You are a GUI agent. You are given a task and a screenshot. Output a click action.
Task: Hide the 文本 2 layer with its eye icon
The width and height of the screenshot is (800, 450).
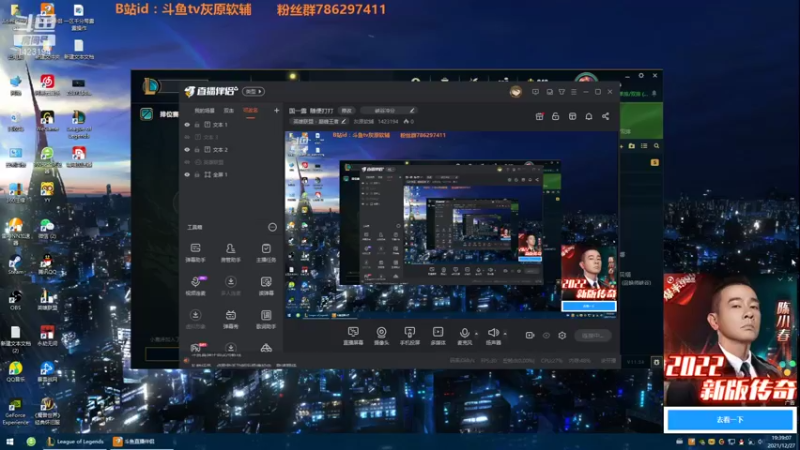pyautogui.click(x=187, y=149)
